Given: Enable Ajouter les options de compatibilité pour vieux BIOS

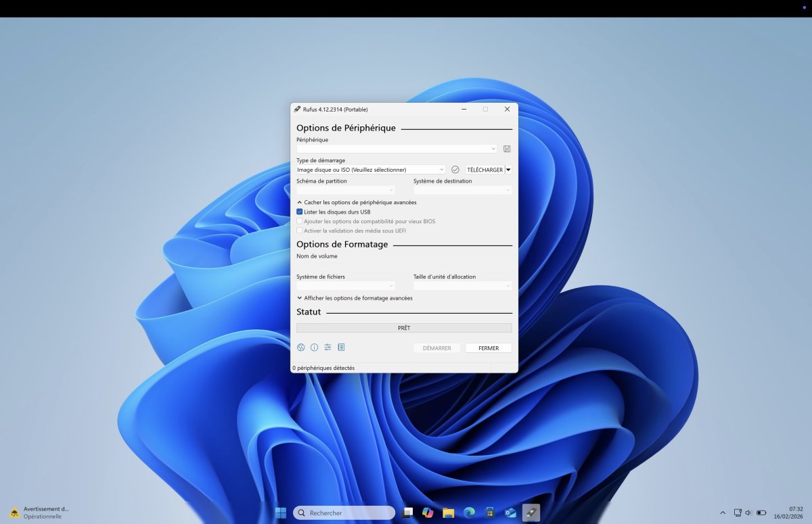Looking at the screenshot, I should pyautogui.click(x=299, y=221).
